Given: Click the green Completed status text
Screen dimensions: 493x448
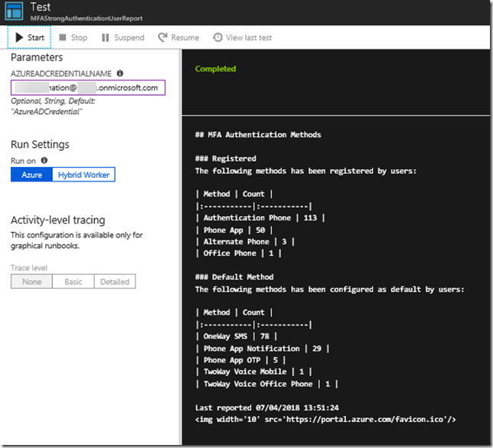Looking at the screenshot, I should (x=215, y=69).
